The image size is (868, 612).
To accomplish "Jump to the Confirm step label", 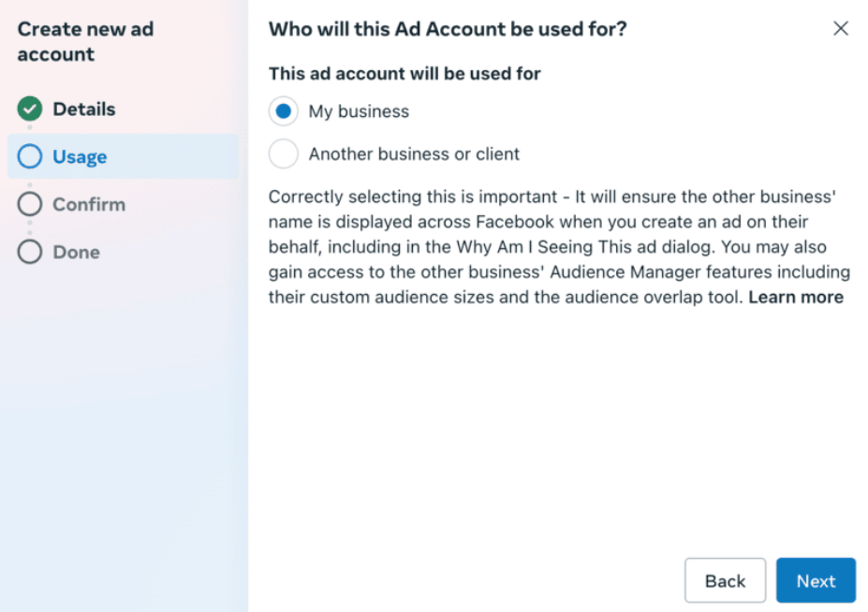I will point(88,204).
